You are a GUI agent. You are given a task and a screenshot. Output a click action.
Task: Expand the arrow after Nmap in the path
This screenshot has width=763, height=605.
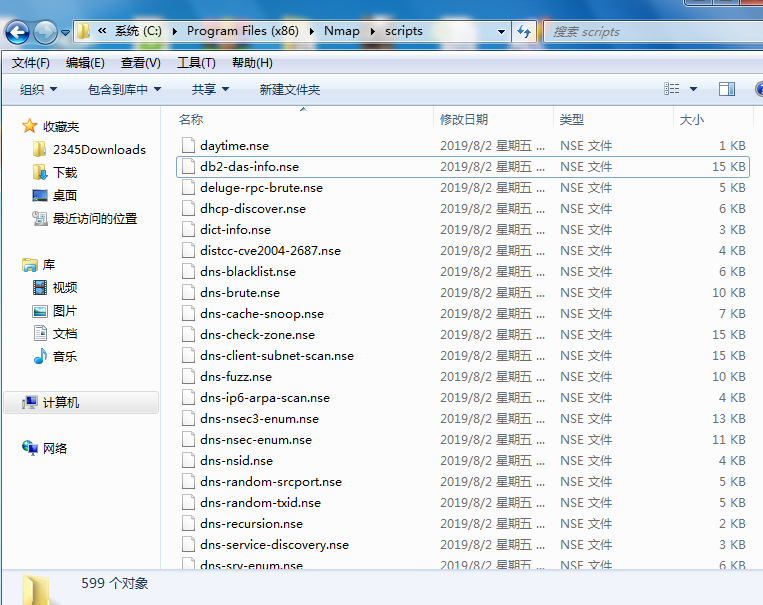pyautogui.click(x=373, y=31)
